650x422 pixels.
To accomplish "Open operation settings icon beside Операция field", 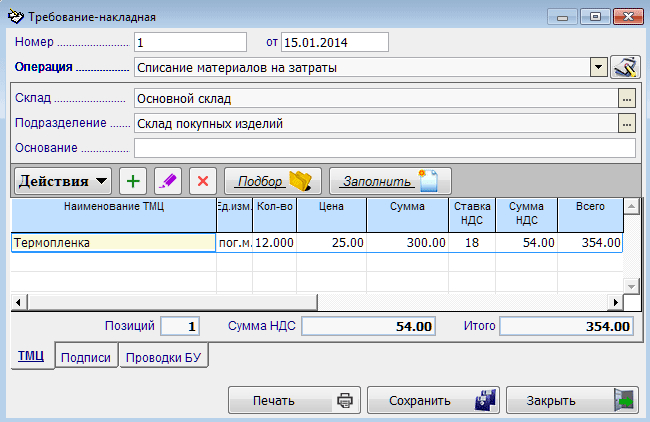I will click(x=625, y=67).
